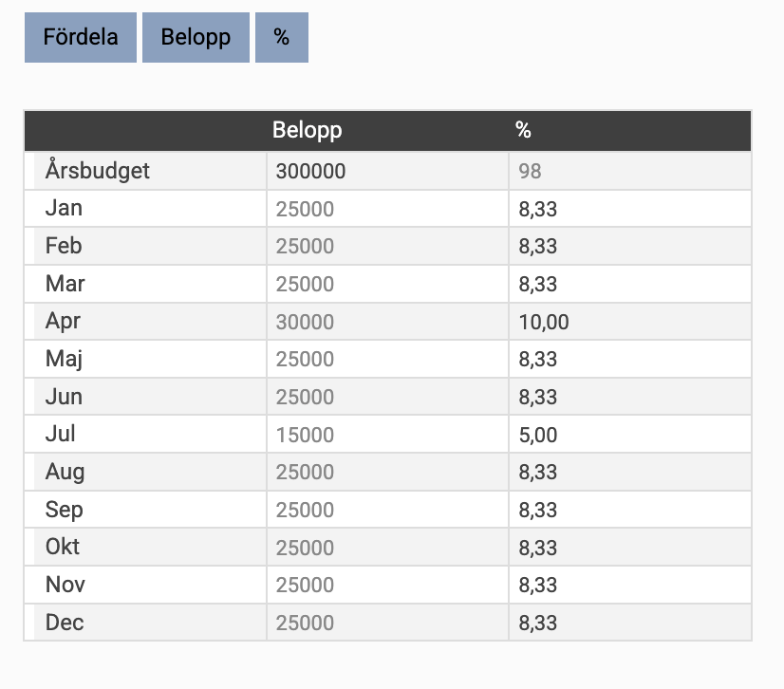784x689 pixels.
Task: Edit the Jan percent value 8,33
Action: coord(630,209)
